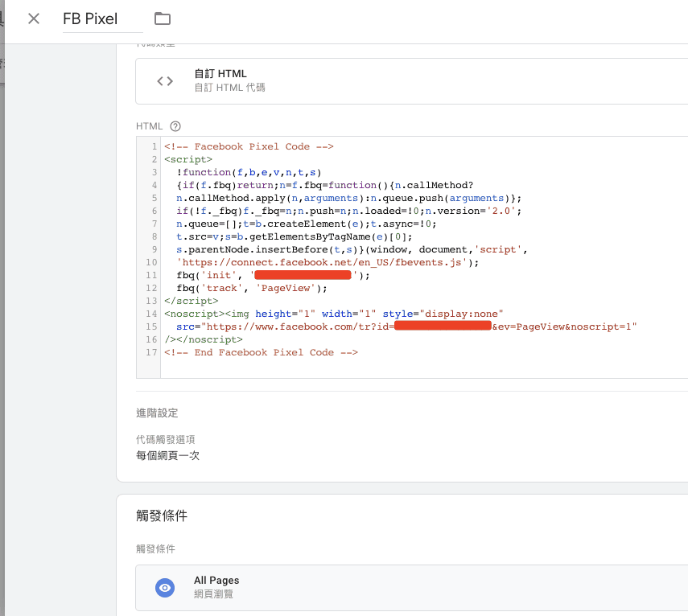The height and width of the screenshot is (616, 688).
Task: Click the opening <script> tag on line 2
Action: click(x=188, y=160)
